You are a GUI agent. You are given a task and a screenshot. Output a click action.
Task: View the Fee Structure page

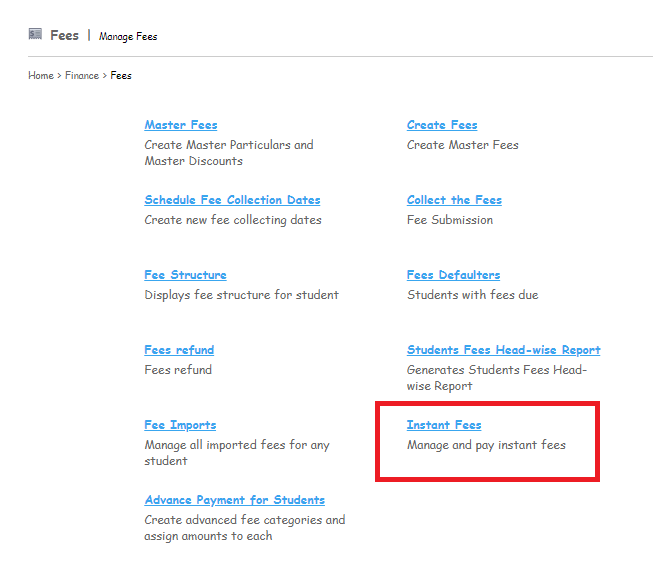point(185,275)
